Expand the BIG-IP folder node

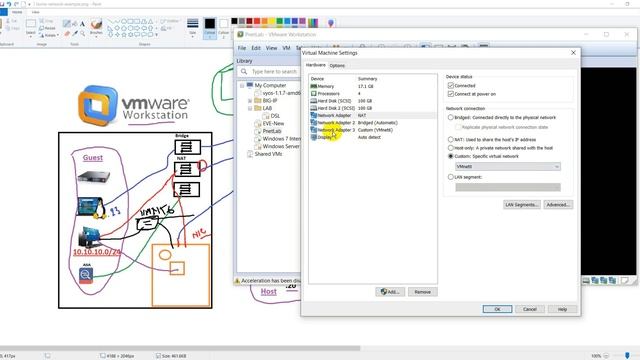pos(250,100)
